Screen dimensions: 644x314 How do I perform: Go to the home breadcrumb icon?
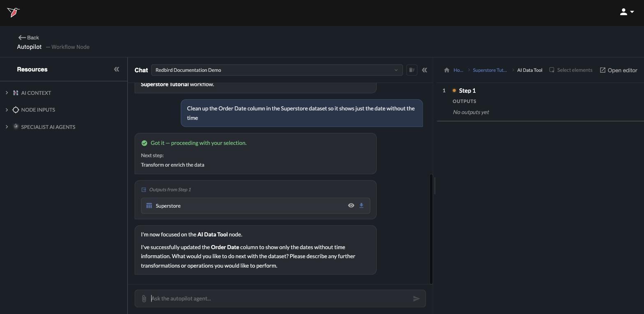447,70
